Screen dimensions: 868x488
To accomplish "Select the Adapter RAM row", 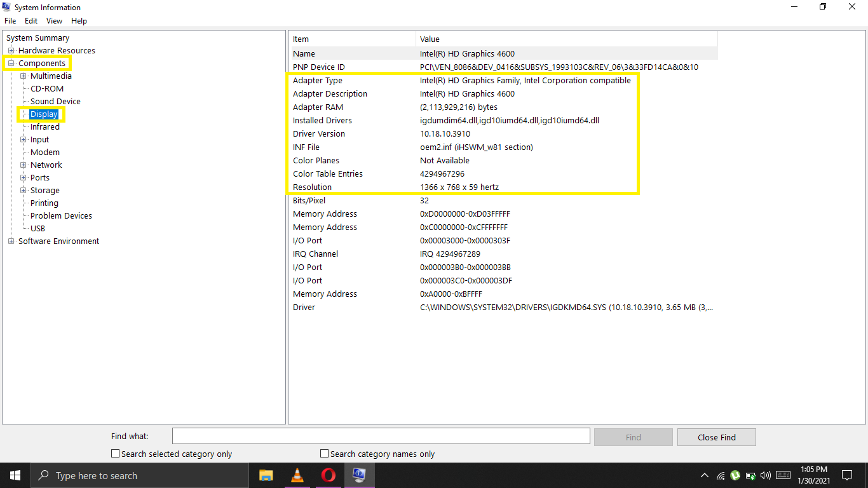I will (x=504, y=107).
